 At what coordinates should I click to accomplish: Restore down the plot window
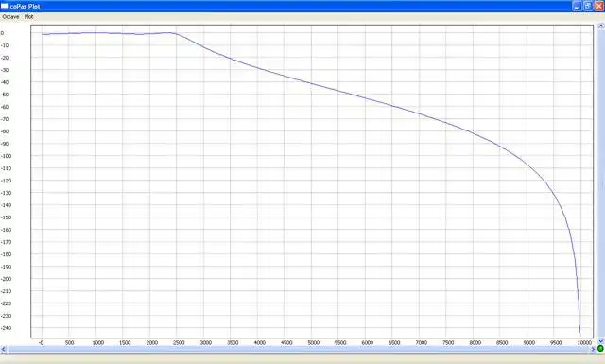588,6
